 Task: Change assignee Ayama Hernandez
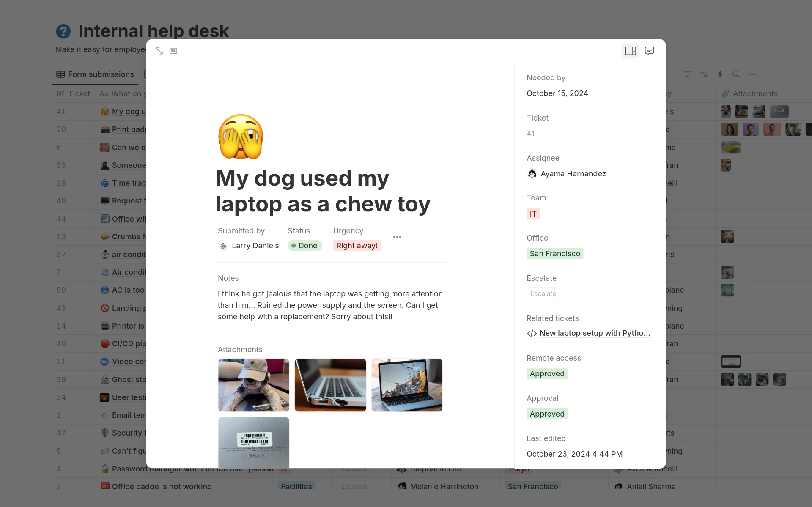[566, 174]
